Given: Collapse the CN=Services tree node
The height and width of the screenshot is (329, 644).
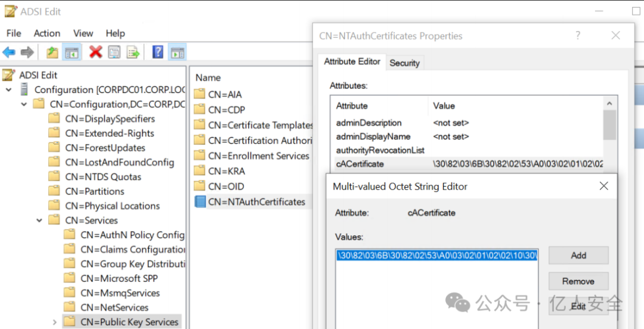Looking at the screenshot, I should point(39,221).
